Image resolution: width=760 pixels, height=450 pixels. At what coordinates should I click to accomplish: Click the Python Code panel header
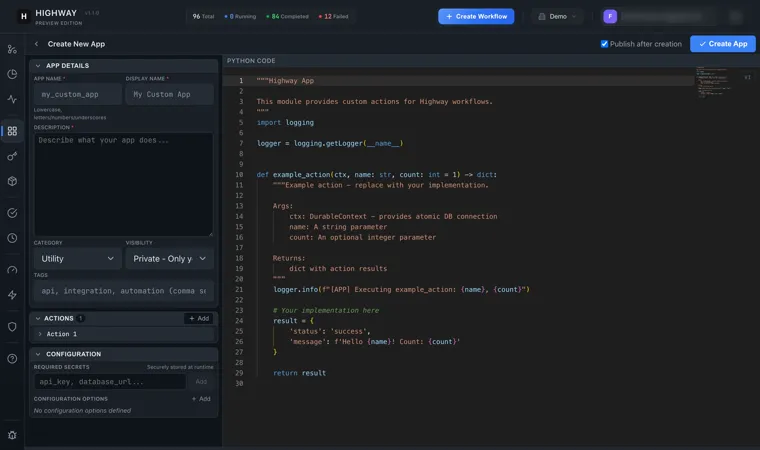[x=251, y=61]
